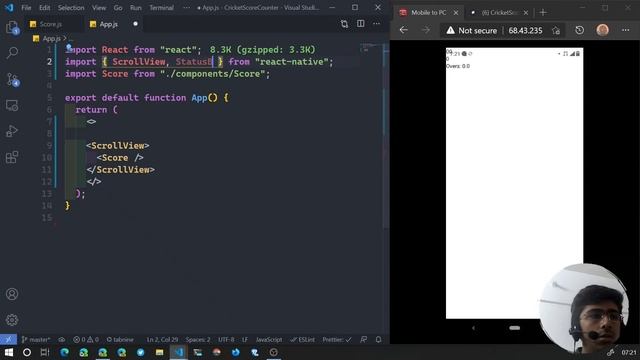Change the LF end of line sequence
The image size is (640, 360).
(x=245, y=340)
